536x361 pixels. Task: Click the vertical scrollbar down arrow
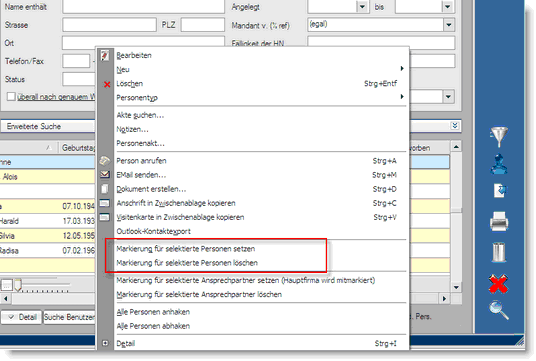click(456, 287)
